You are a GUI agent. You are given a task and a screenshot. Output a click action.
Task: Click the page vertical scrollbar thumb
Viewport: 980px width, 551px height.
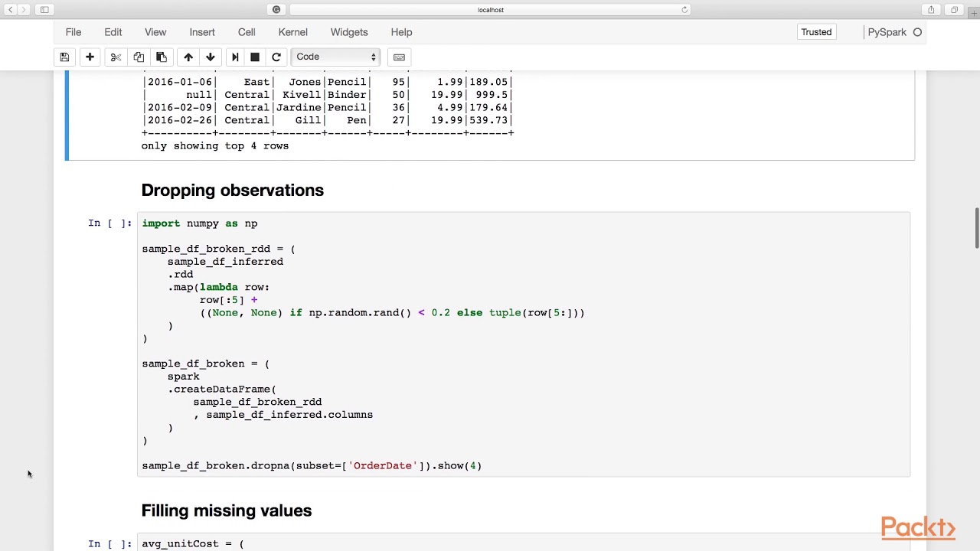tap(977, 228)
